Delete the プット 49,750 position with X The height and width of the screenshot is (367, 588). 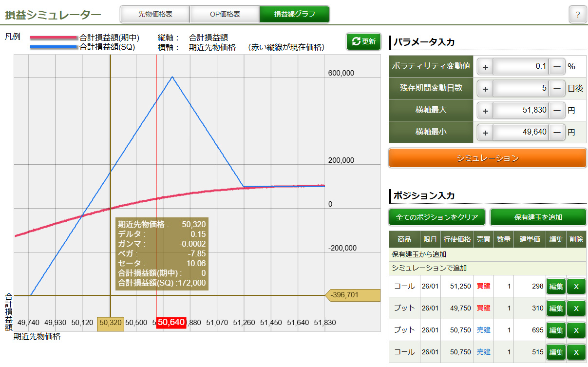[576, 308]
